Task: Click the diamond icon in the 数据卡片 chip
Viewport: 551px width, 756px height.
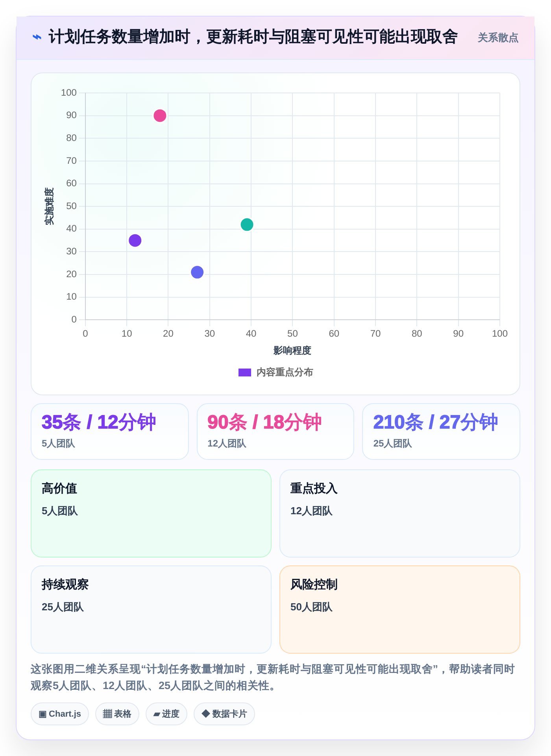Action: [206, 713]
